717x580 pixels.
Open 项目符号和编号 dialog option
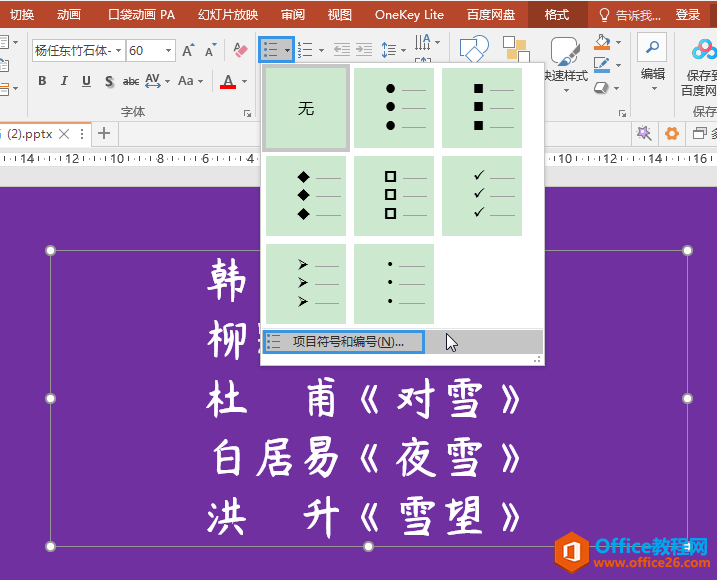coord(344,342)
